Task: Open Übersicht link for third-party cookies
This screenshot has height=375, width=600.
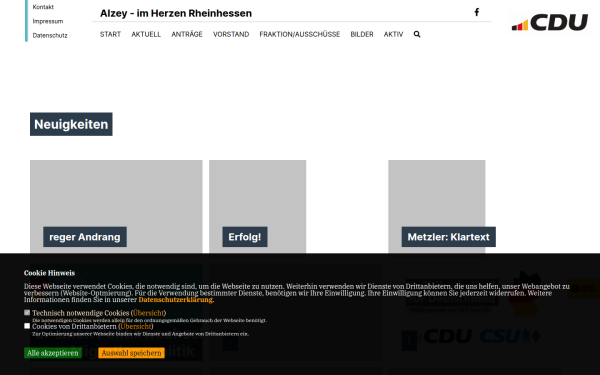Action: tap(136, 326)
